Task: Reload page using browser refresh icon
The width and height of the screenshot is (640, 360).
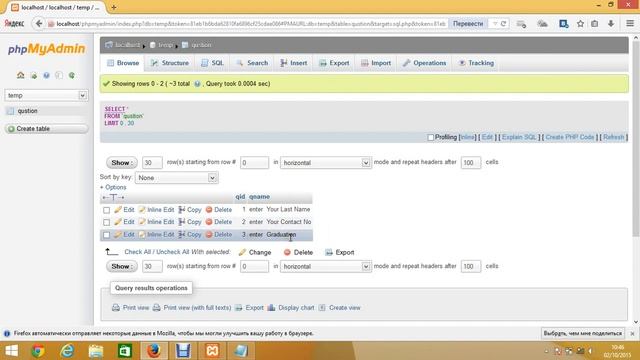Action: [x=503, y=24]
